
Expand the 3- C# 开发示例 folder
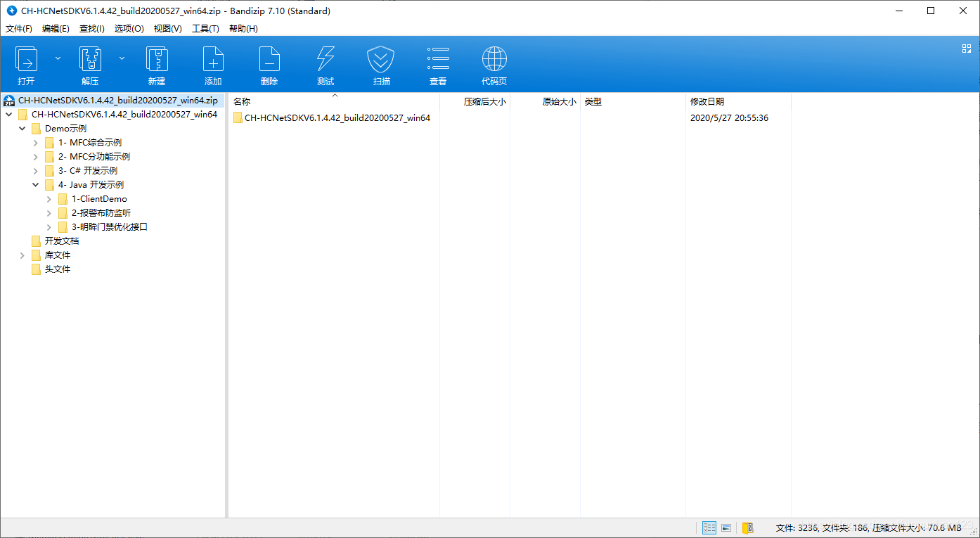coord(36,171)
